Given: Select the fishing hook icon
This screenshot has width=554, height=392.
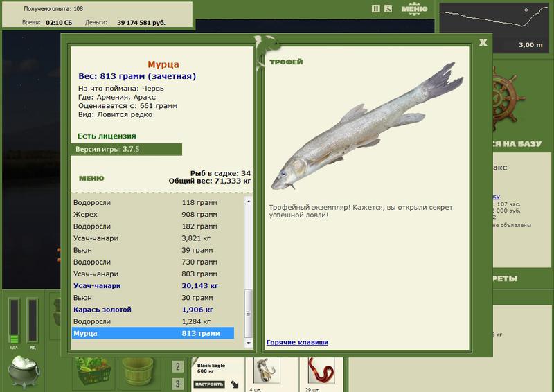Looking at the screenshot, I should (267, 370).
